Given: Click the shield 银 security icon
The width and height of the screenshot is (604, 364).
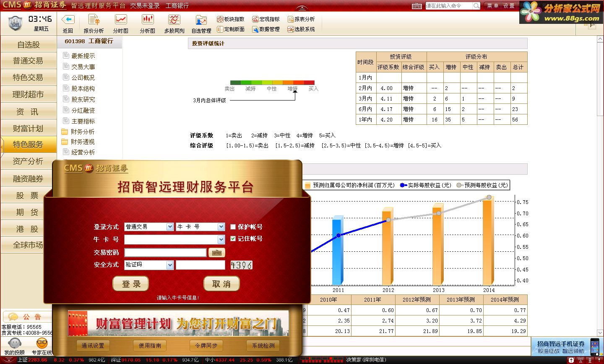Looking at the screenshot, I should (x=15, y=23).
